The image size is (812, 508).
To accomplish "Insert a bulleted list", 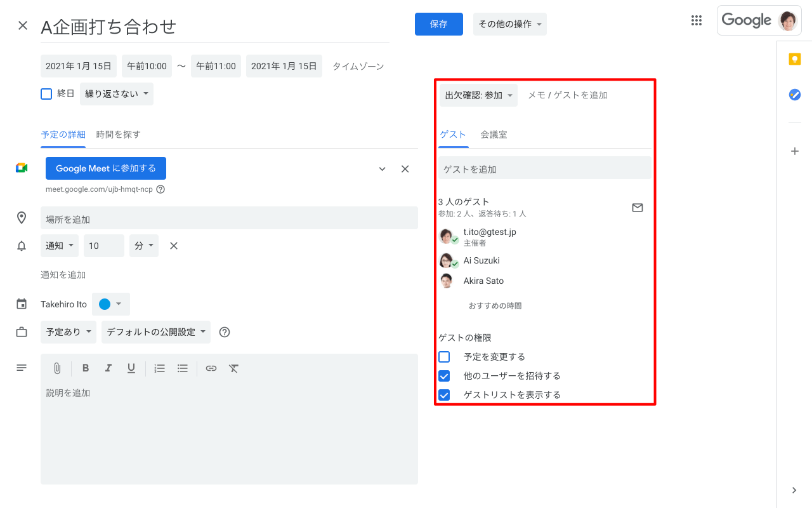I will point(183,368).
